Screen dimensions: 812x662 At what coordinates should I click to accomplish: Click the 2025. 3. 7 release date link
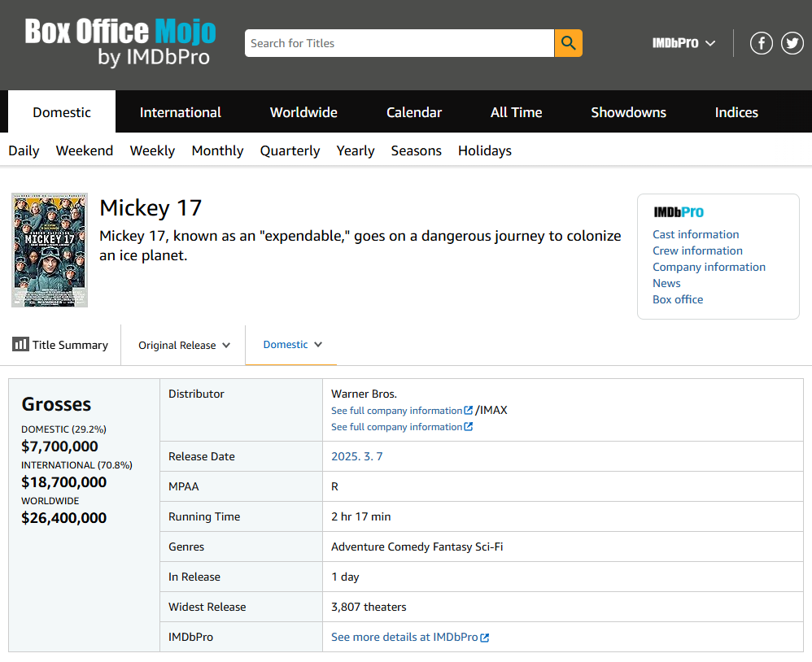(x=357, y=456)
